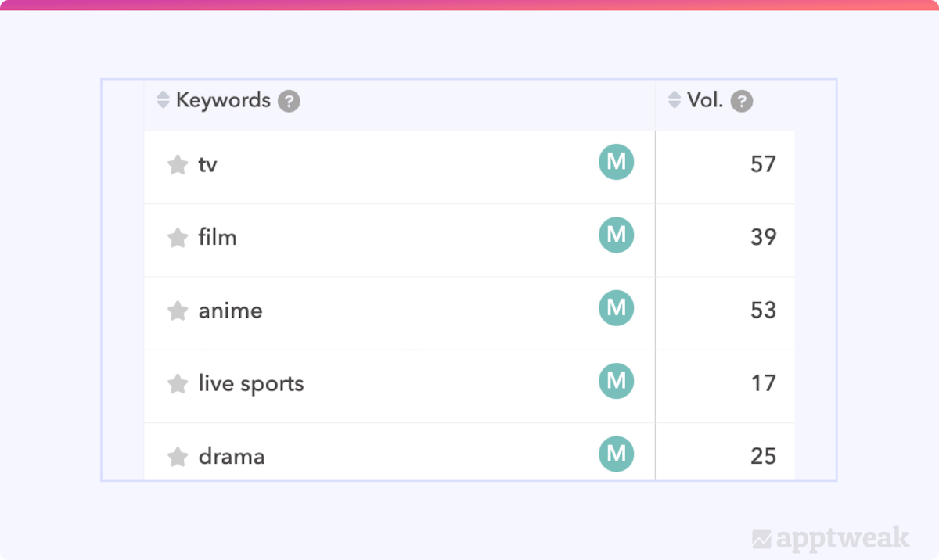Image resolution: width=939 pixels, height=560 pixels.
Task: Select the anime keyword text
Action: click(x=230, y=311)
